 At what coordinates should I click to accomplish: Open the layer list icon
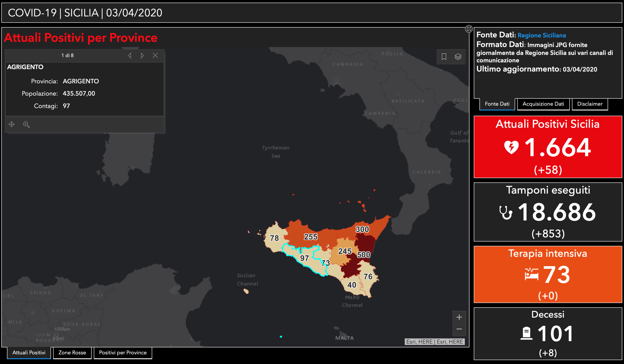click(x=458, y=57)
